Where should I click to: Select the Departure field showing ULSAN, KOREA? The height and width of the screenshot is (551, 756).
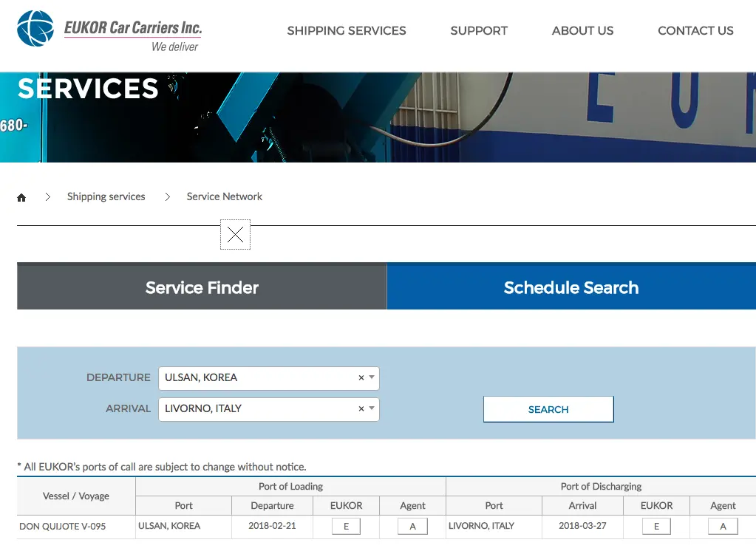point(268,378)
